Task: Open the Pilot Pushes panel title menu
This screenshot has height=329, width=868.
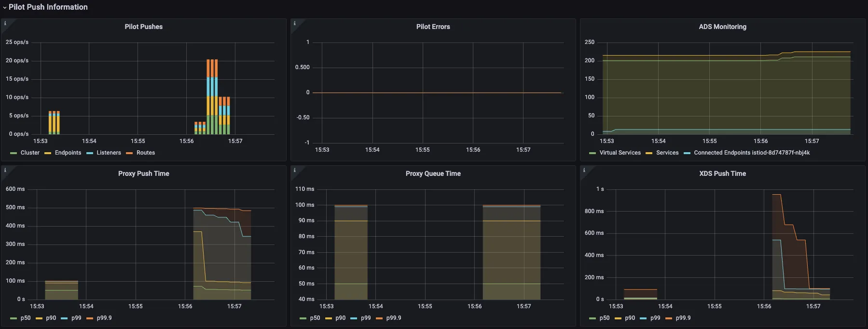Action: point(143,27)
